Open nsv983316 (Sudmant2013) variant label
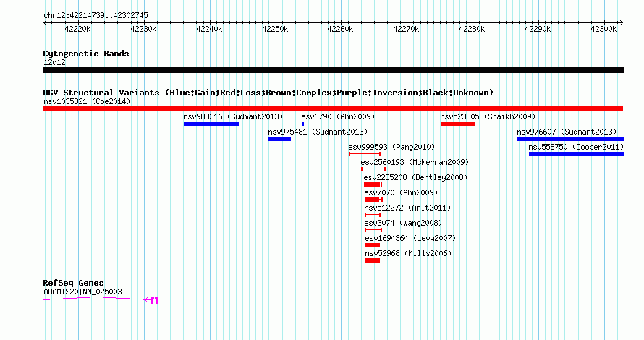The width and height of the screenshot is (644, 340). [x=233, y=116]
